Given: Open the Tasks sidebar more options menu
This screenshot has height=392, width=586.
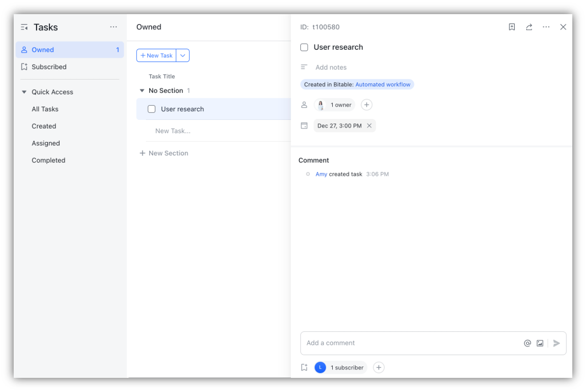Looking at the screenshot, I should click(114, 27).
